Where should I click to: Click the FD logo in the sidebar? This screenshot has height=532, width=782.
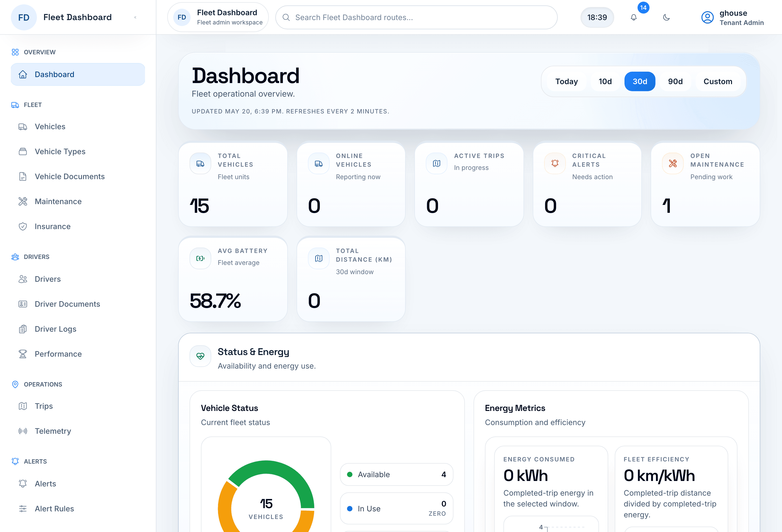coord(24,17)
